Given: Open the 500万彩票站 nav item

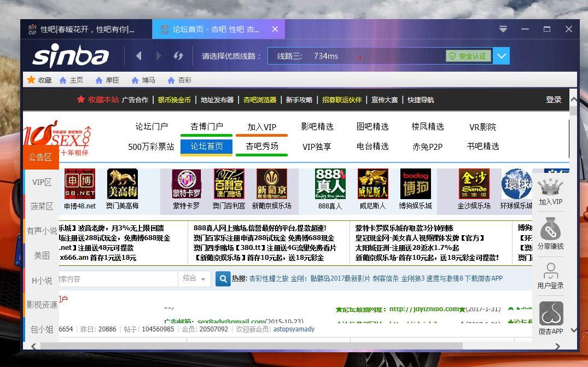Looking at the screenshot, I should pos(151,147).
